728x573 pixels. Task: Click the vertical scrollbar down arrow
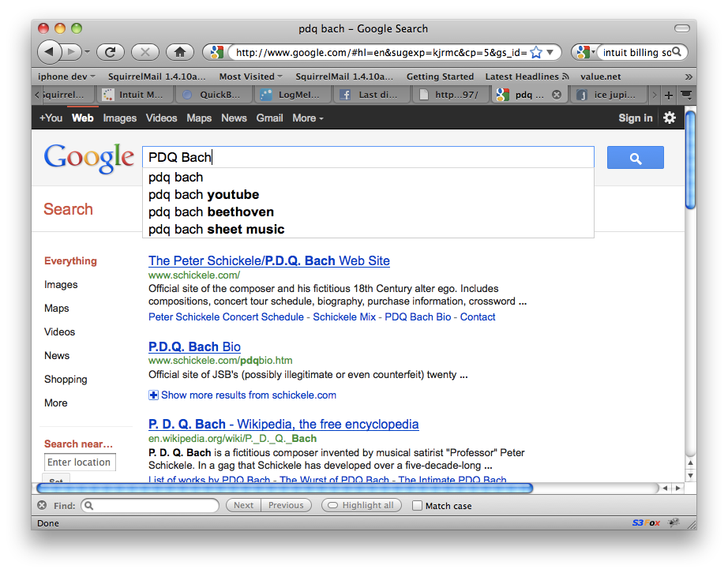690,476
